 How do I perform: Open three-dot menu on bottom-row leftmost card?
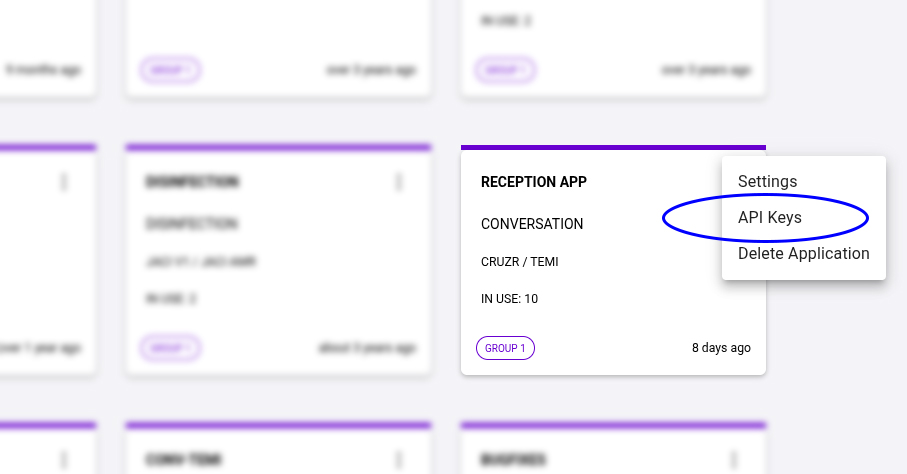[x=65, y=459]
